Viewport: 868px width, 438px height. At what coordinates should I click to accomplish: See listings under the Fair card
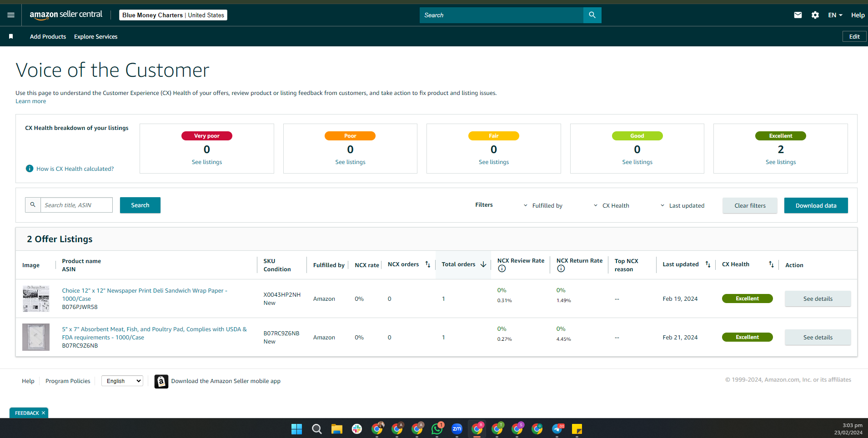(494, 162)
